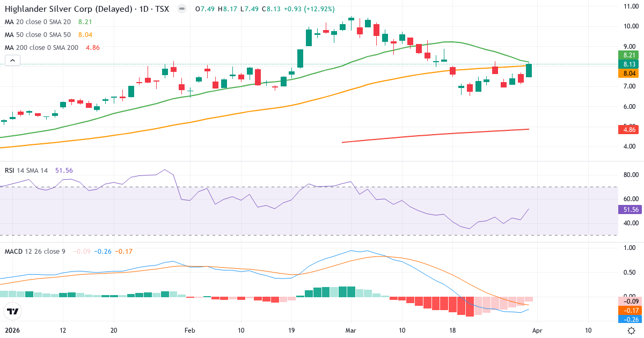Viewport: 644px width, 338px height.
Task: Click the TSX exchange label
Action: pyautogui.click(x=163, y=9)
